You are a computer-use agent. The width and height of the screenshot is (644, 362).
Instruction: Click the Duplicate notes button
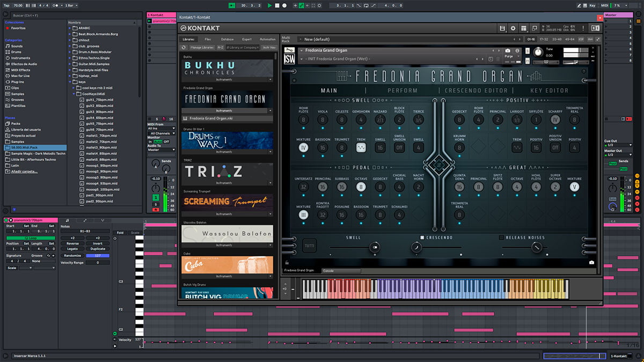(98, 249)
